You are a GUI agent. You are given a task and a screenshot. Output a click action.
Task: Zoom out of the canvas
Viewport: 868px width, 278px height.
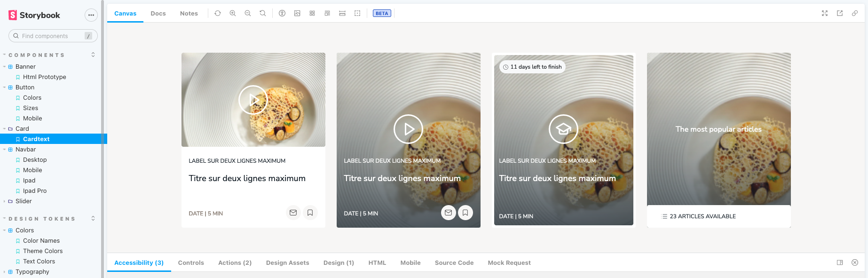pyautogui.click(x=248, y=13)
